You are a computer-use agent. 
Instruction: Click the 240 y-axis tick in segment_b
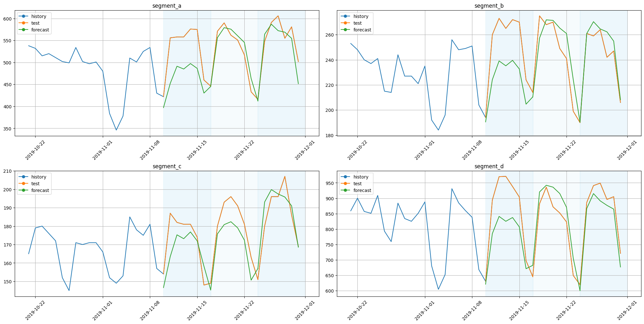330,60
